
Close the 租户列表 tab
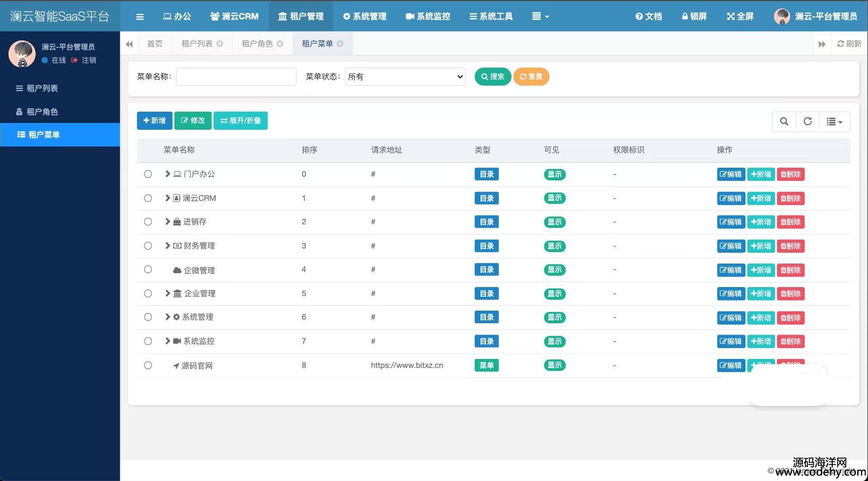click(x=220, y=44)
